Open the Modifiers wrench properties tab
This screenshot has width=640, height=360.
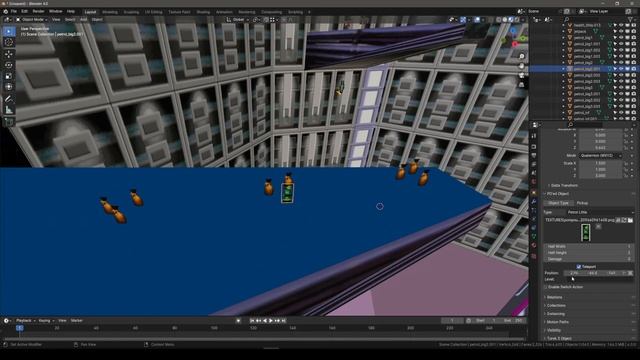[x=533, y=201]
